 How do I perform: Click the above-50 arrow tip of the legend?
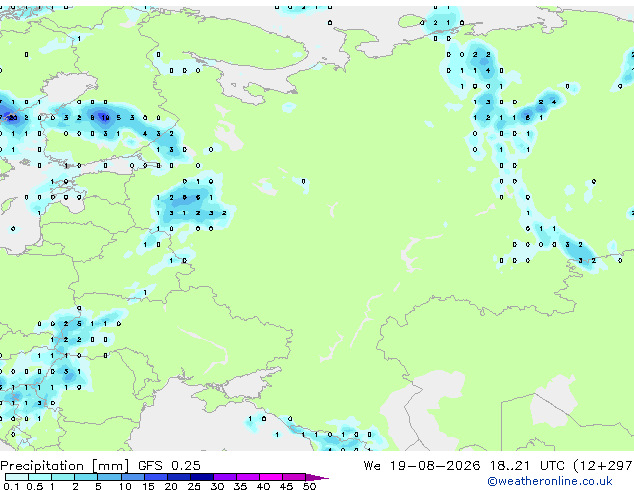[317, 478]
